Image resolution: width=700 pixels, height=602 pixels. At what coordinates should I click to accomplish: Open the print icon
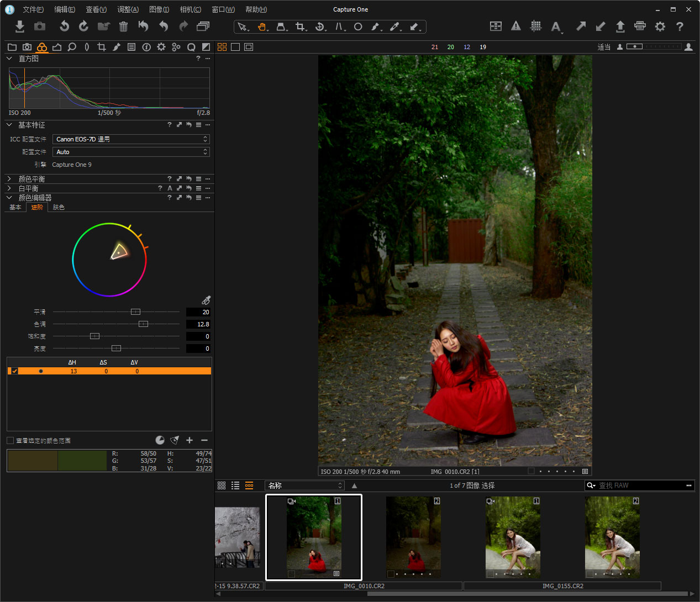click(640, 26)
